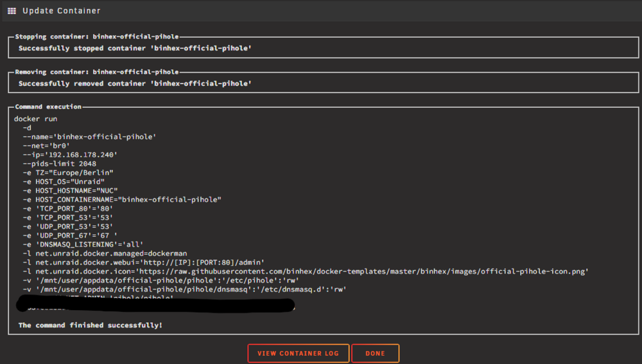Click the -d flag line
Image resolution: width=642 pixels, height=364 pixels.
click(x=27, y=128)
